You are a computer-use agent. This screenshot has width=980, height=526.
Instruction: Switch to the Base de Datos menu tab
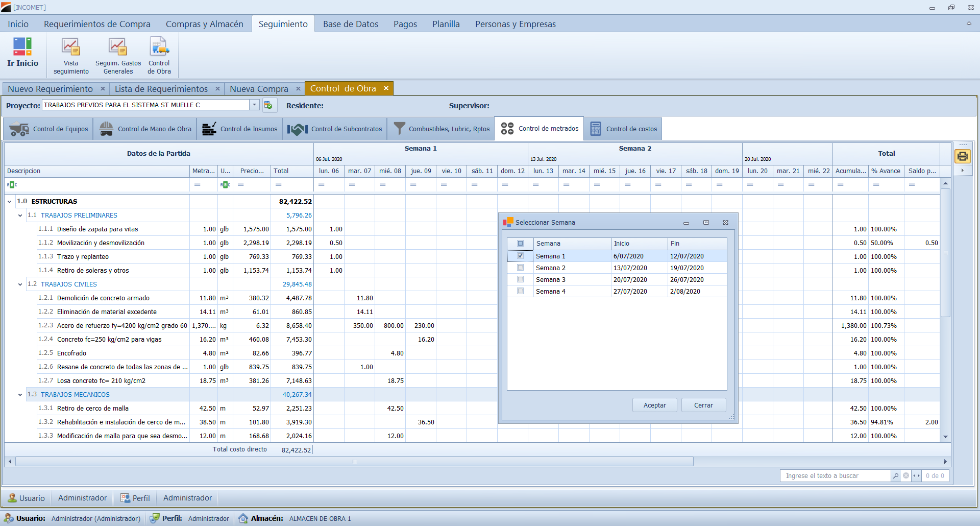point(350,24)
